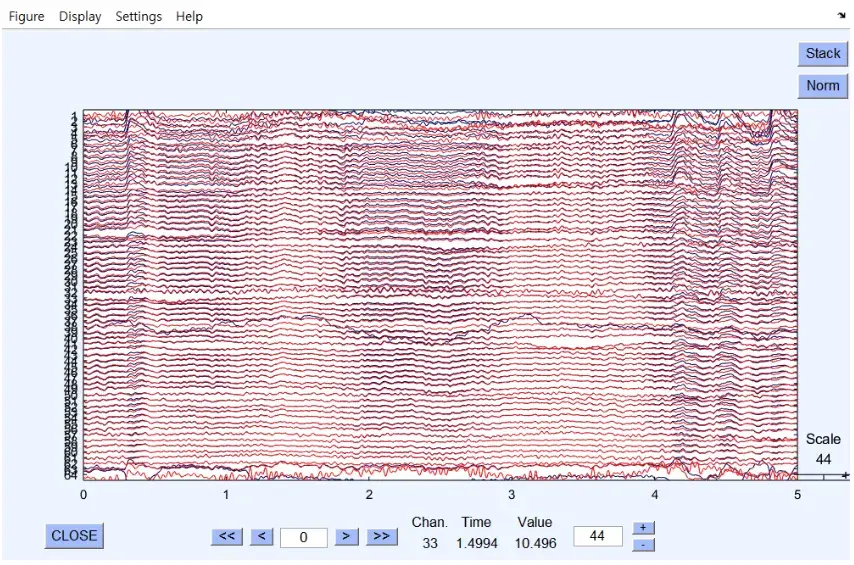
Task: Jump forward a full page with >>
Action: 380,537
